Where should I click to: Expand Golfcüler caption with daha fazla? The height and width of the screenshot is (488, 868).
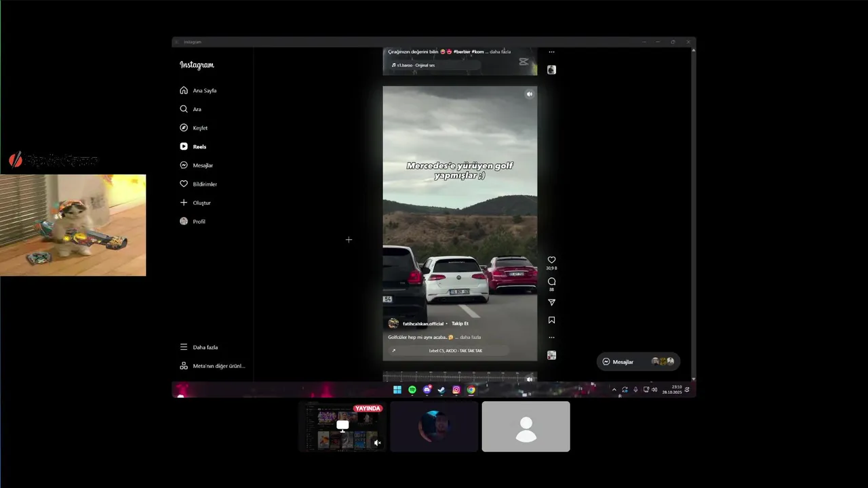[471, 337]
